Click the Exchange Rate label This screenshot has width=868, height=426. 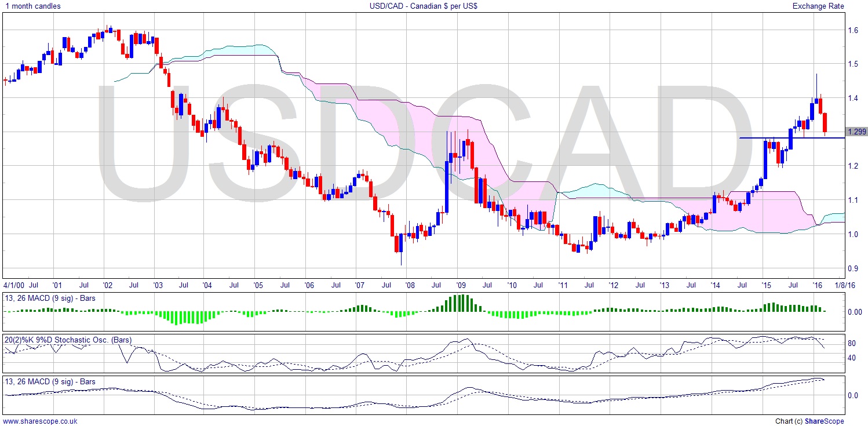click(x=818, y=6)
